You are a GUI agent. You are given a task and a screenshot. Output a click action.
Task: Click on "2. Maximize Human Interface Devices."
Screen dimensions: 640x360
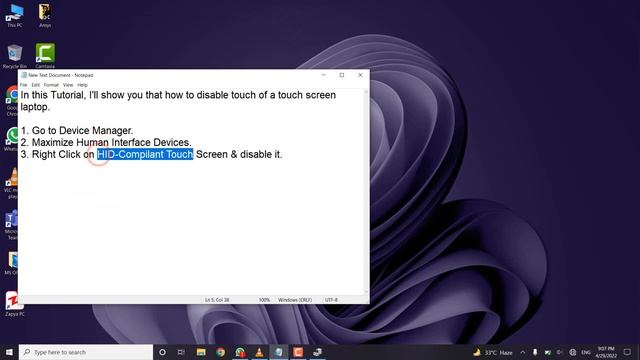click(106, 142)
